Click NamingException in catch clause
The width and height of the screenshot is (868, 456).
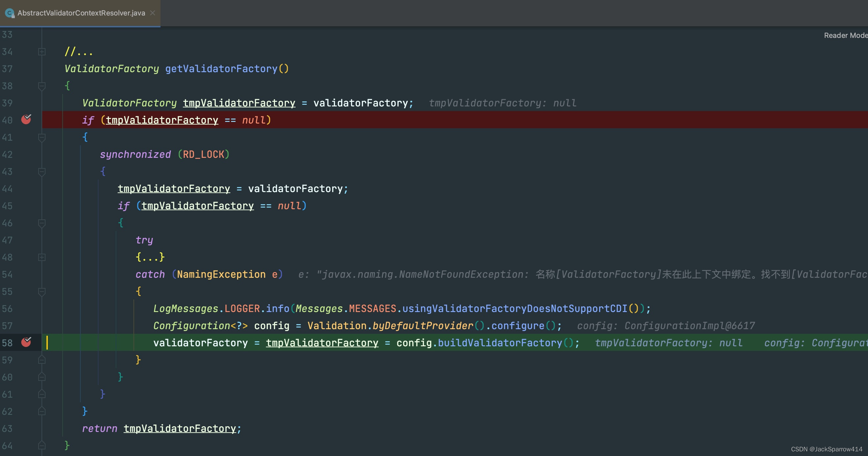221,274
